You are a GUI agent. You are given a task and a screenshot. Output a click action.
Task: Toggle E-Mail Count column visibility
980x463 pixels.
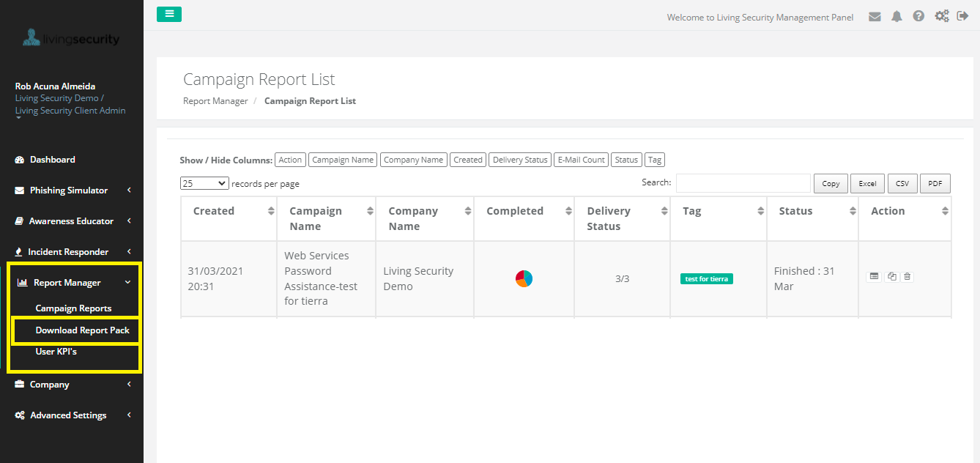tap(582, 160)
